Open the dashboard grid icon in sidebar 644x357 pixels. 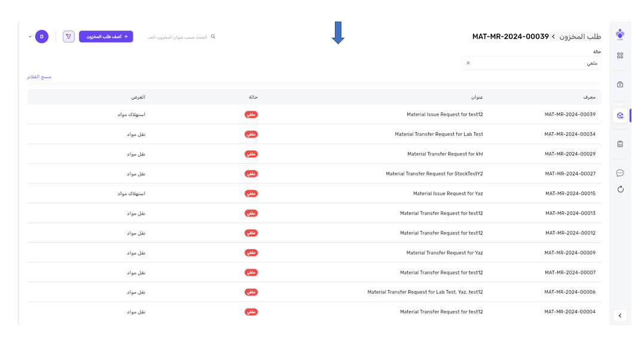(620, 56)
